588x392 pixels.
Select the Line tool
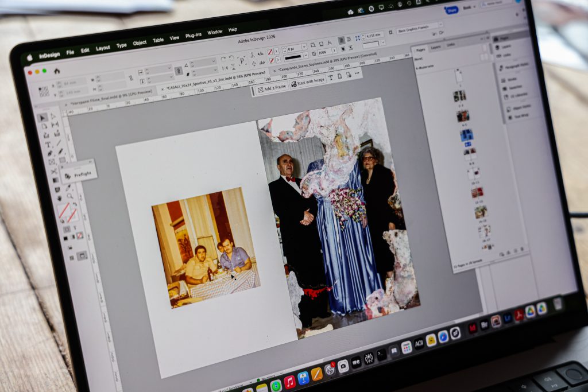pyautogui.click(x=59, y=143)
